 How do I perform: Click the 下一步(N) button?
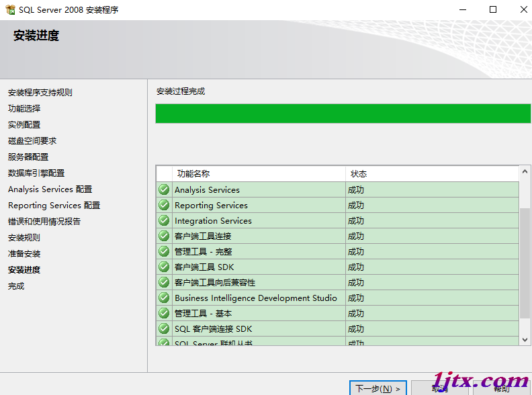pos(378,388)
